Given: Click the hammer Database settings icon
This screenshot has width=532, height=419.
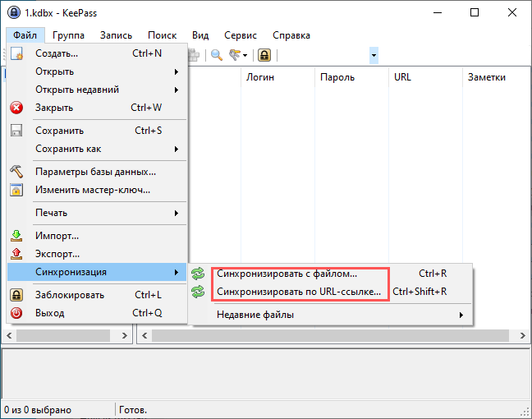Looking at the screenshot, I should click(16, 172).
